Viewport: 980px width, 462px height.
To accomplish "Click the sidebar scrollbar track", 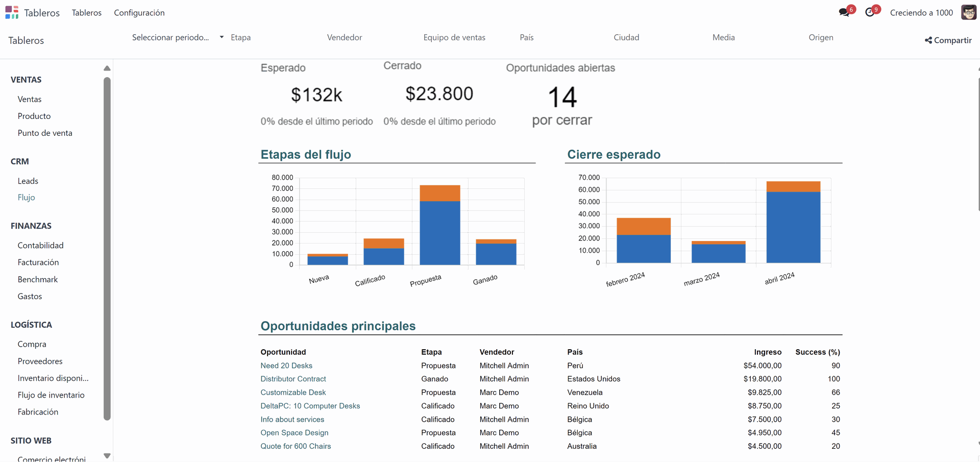I will (x=107, y=245).
